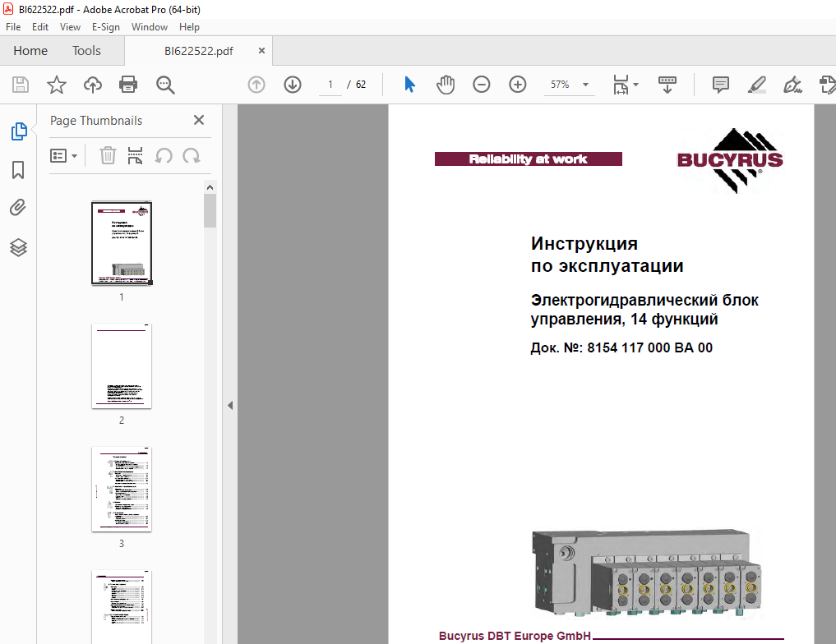Go to next page arrow
836x644 pixels.
[x=293, y=85]
